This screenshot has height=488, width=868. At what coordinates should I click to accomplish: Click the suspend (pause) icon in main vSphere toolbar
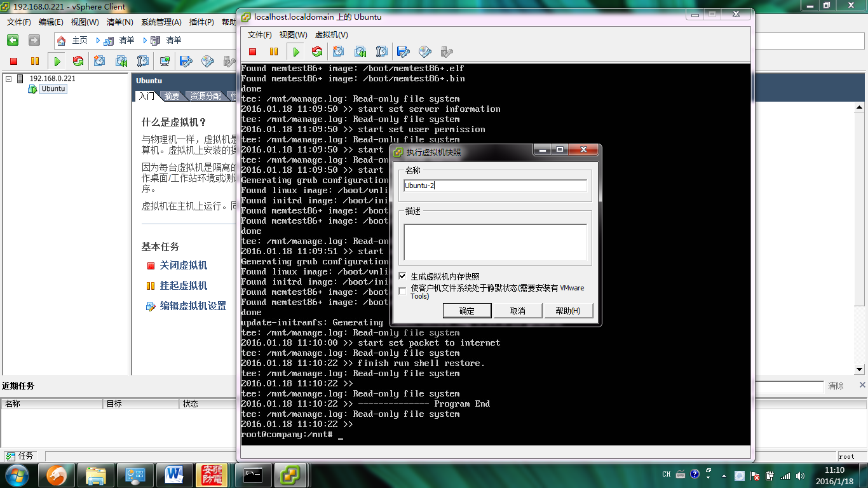35,61
